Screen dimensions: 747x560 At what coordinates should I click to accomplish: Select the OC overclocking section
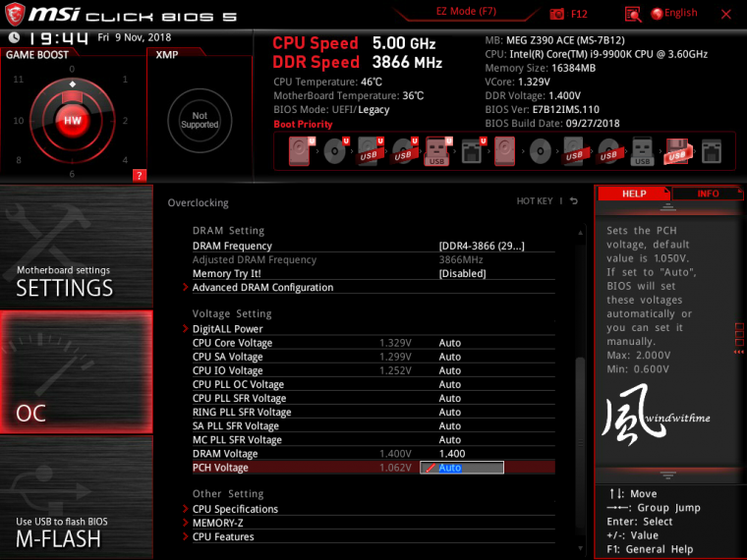pos(77,372)
